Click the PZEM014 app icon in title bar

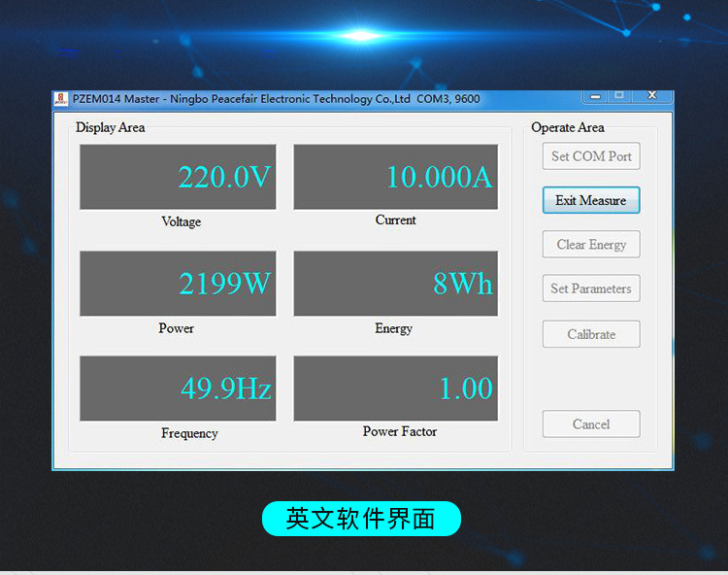coord(61,98)
